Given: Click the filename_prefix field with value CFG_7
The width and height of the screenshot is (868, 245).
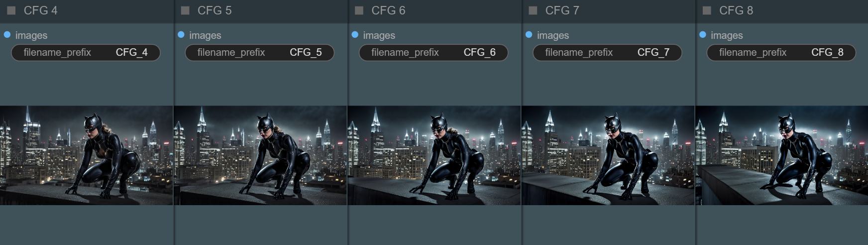Looking at the screenshot, I should (607, 53).
